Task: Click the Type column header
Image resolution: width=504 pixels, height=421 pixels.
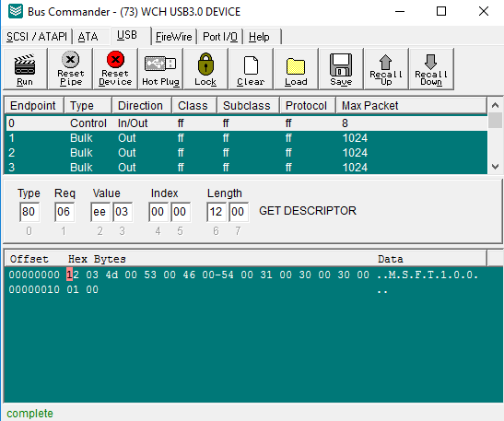Action: [x=88, y=105]
